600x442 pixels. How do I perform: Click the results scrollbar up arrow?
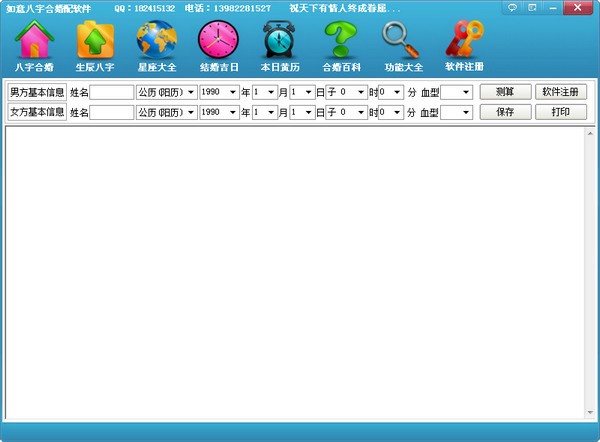click(x=590, y=134)
